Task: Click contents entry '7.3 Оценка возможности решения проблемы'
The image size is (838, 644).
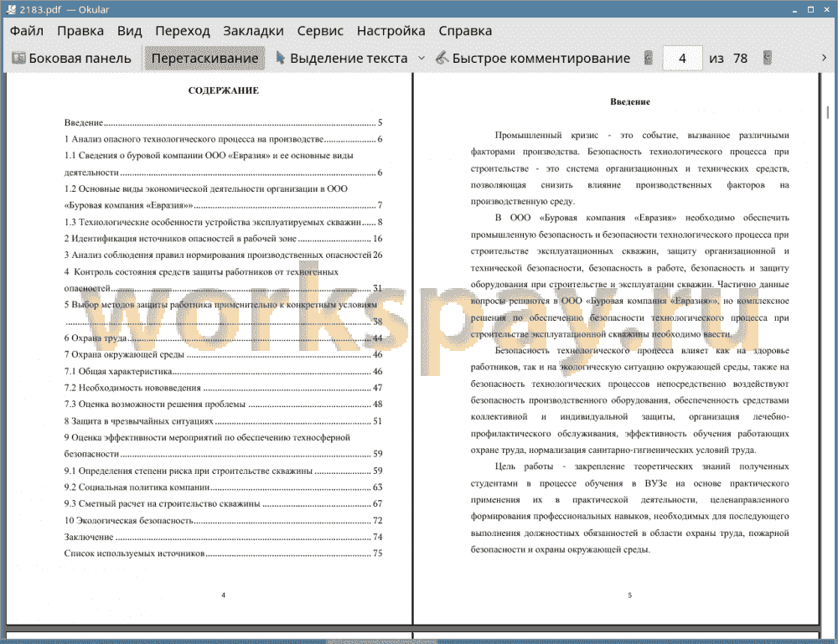Action: click(x=223, y=404)
